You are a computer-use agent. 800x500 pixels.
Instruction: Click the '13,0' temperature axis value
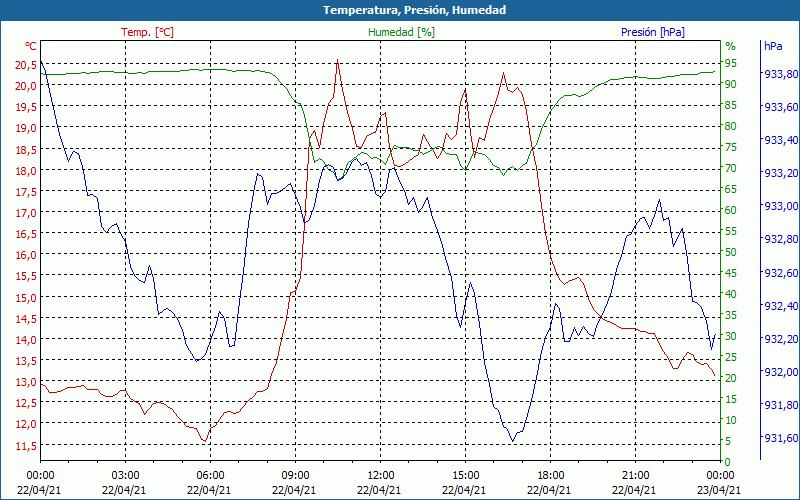point(27,382)
